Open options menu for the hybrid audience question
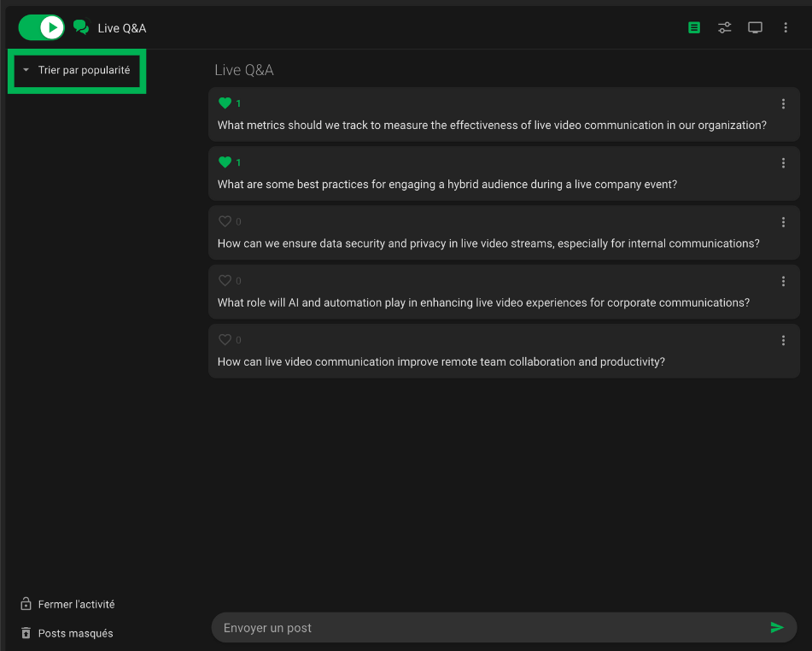 [x=783, y=163]
